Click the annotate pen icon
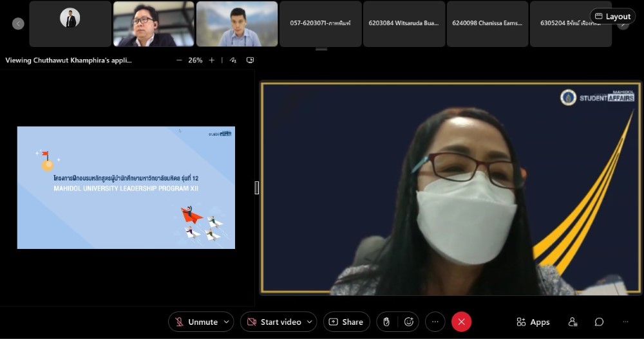 coord(233,60)
